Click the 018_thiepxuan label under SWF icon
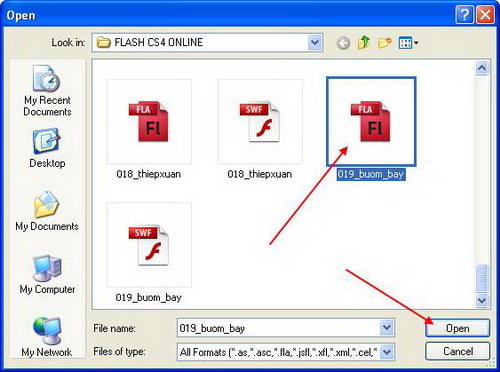Screen dimensions: 500x372 [260, 174]
